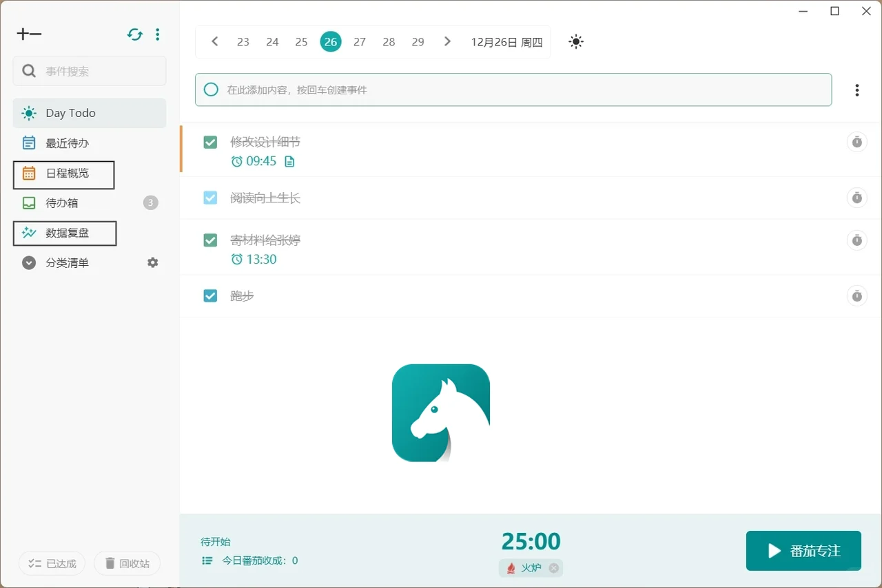882x588 pixels.
Task: Select the 数据复盘 statistics icon
Action: [28, 233]
